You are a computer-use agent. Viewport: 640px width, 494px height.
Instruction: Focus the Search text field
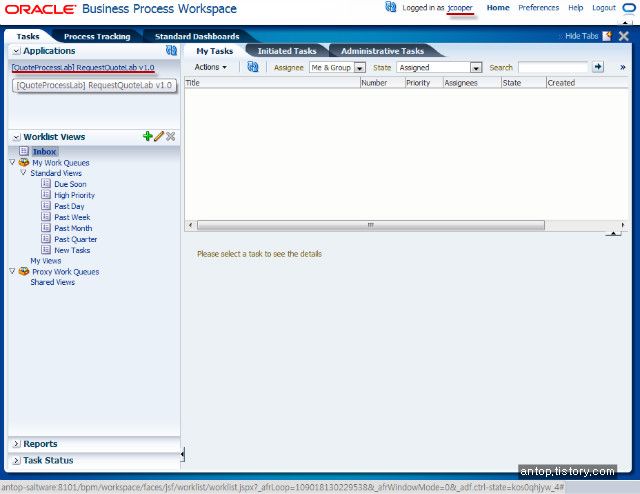(553, 67)
